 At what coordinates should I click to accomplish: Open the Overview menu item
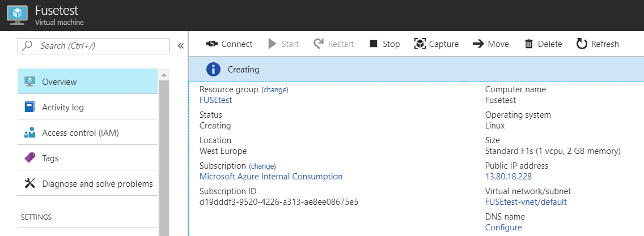point(87,81)
